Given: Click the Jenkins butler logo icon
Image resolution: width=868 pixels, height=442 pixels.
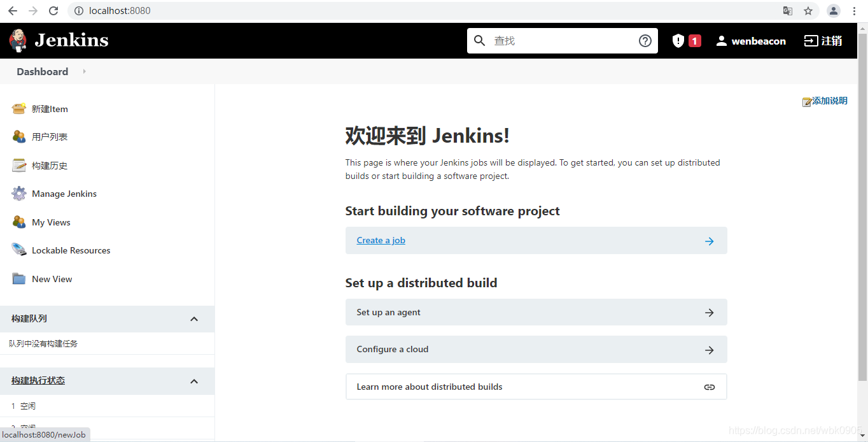Looking at the screenshot, I should click(x=18, y=40).
